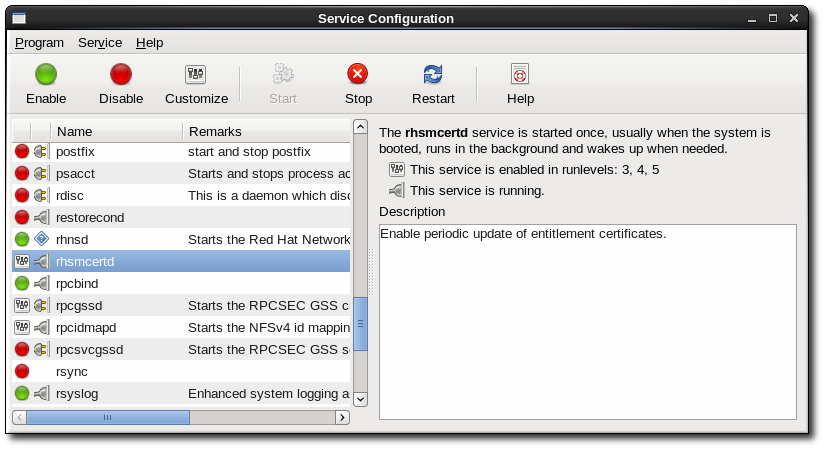Select the rpcgssd service

pos(181,305)
